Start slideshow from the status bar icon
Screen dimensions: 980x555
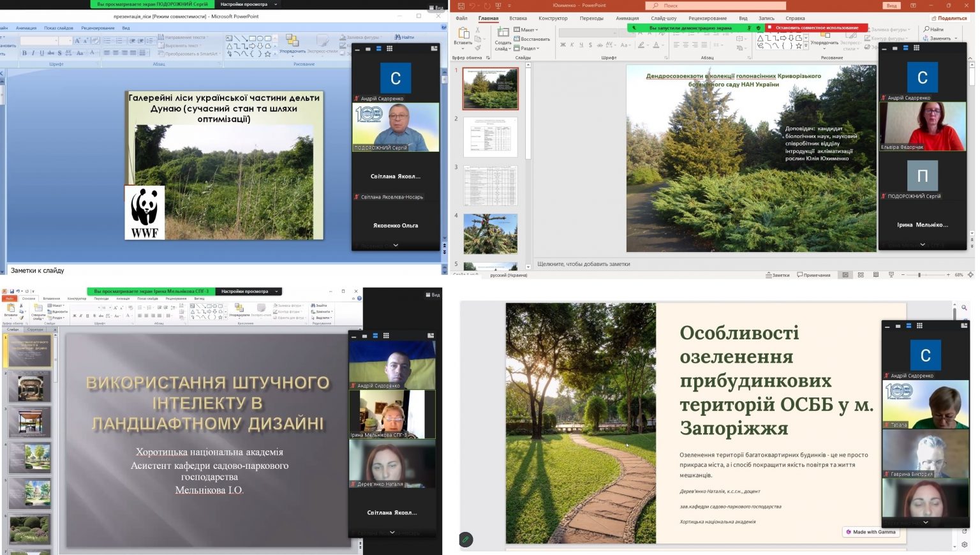click(891, 275)
